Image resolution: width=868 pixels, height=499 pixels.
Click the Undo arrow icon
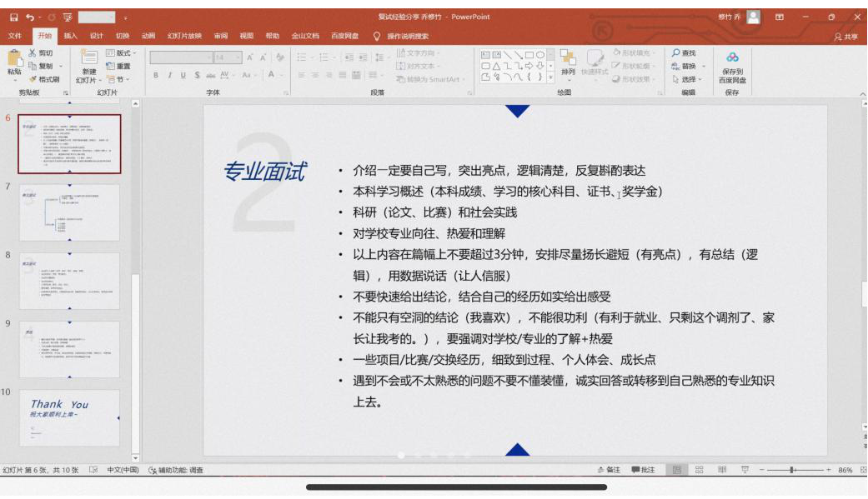coord(30,17)
